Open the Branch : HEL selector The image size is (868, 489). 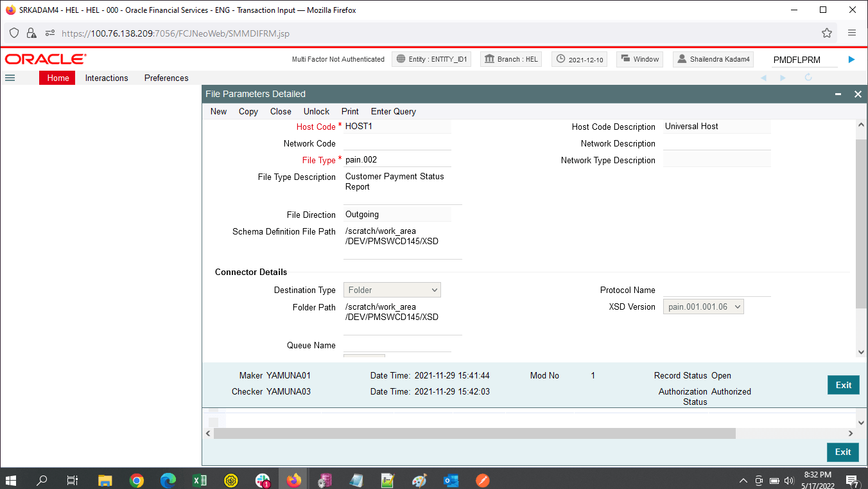511,59
